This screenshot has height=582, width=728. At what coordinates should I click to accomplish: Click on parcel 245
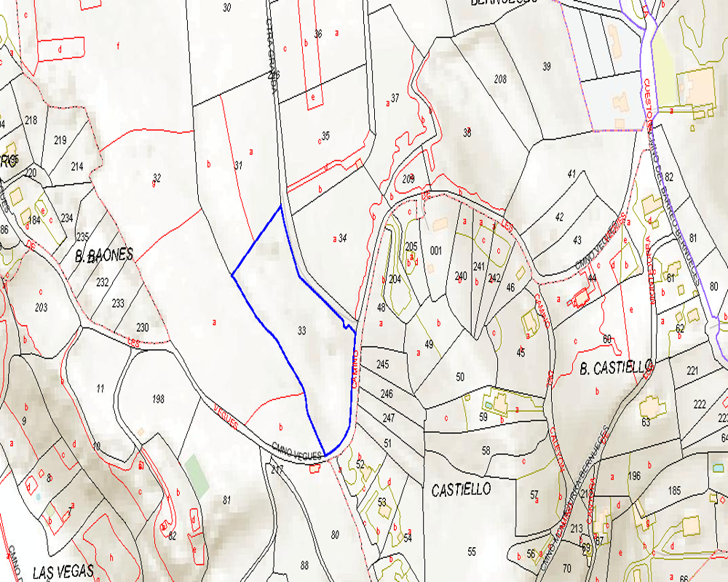tap(384, 364)
